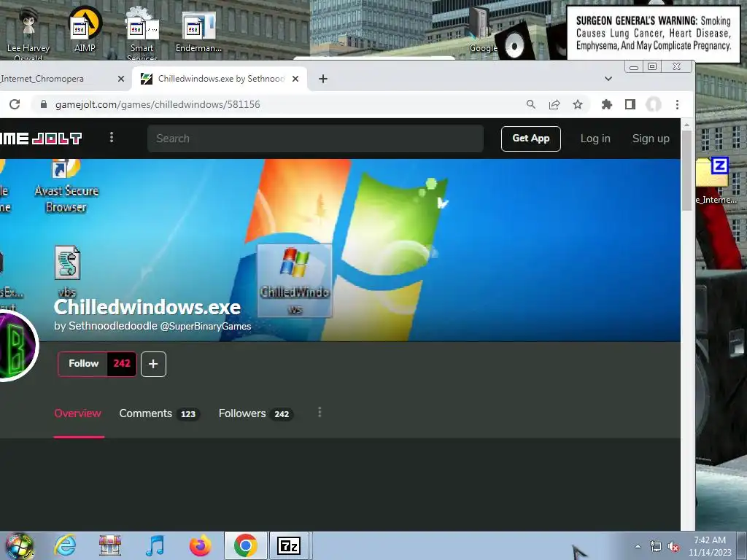Open the Chrome profile avatar
The width and height of the screenshot is (747, 560).
point(653,104)
